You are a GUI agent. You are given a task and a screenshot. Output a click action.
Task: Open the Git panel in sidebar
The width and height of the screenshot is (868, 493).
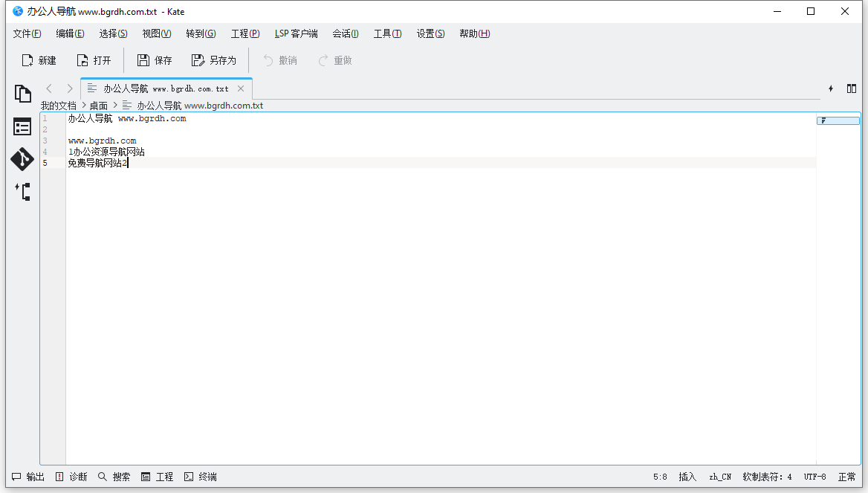click(x=22, y=159)
